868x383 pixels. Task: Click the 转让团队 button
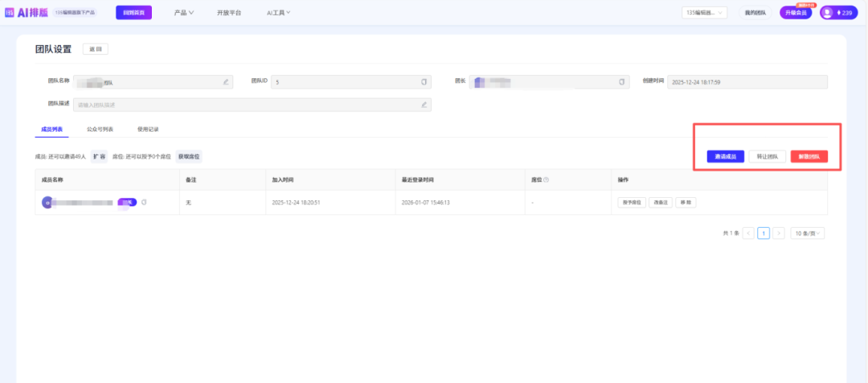[x=768, y=156]
